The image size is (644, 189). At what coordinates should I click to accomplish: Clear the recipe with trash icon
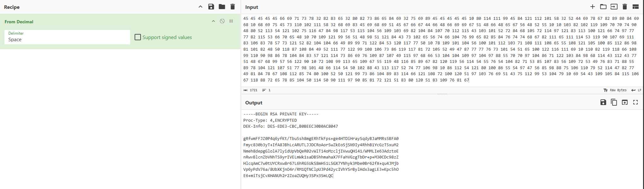(x=233, y=7)
